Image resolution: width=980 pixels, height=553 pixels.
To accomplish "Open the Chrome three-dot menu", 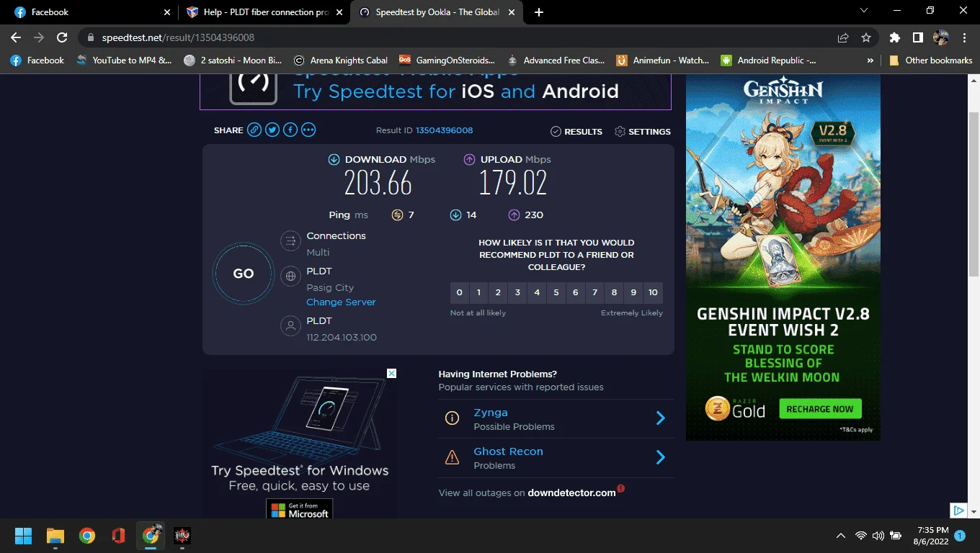I will click(964, 37).
